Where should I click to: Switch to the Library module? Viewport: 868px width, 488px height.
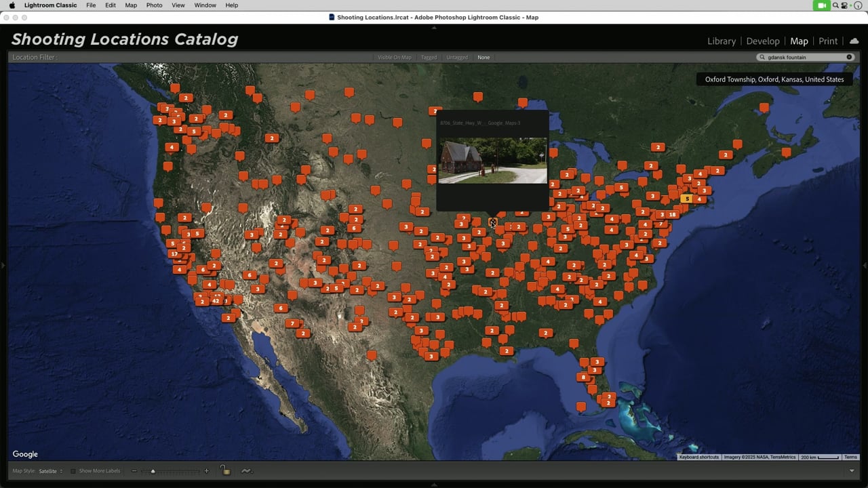(722, 41)
